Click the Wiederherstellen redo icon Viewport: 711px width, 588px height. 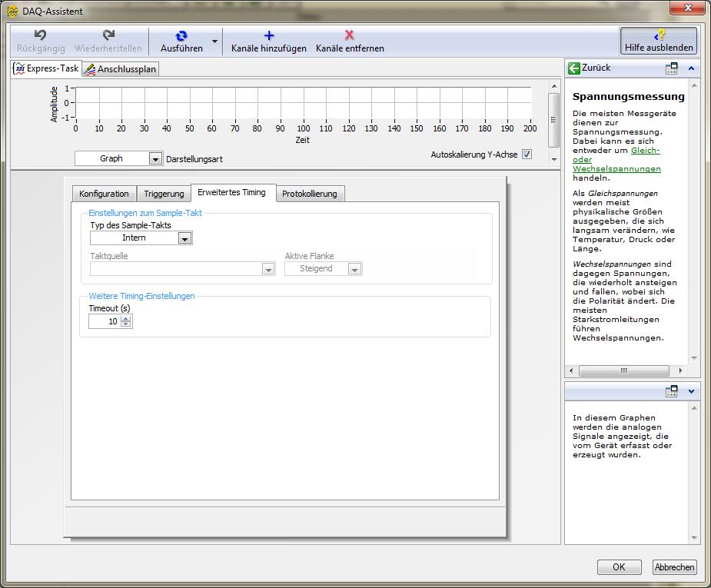(x=108, y=35)
